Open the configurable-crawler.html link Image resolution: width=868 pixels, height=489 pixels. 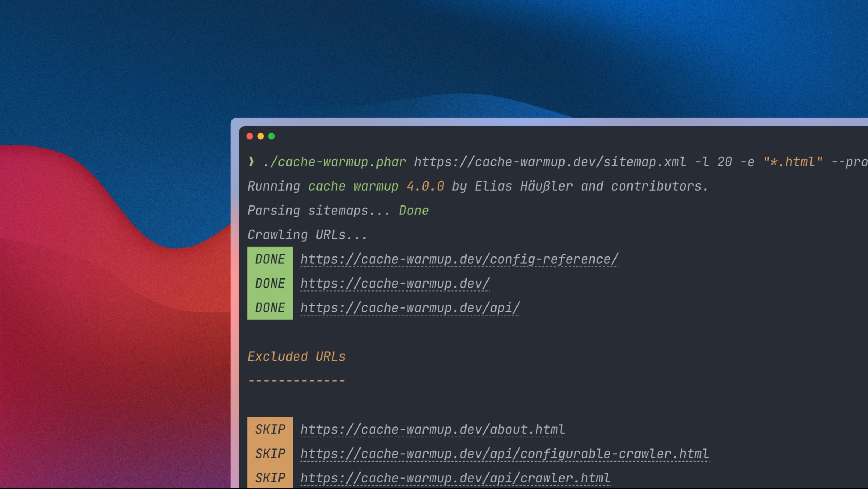tap(504, 454)
